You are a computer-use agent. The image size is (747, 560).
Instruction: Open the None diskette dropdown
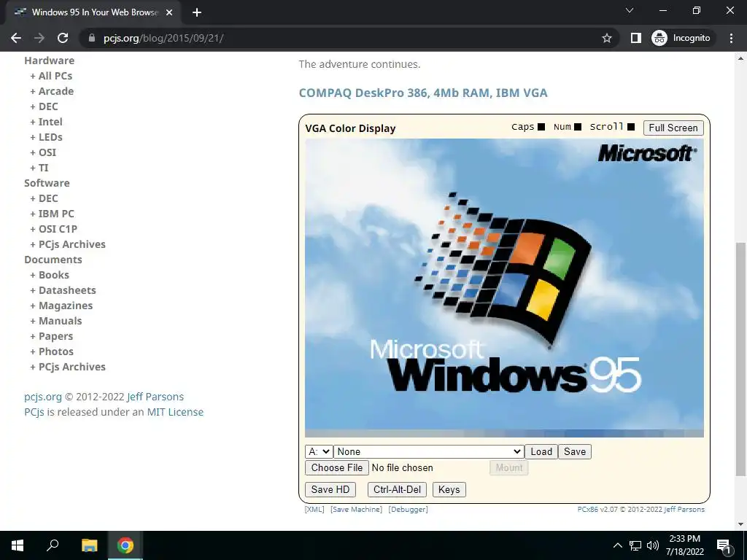click(x=429, y=451)
